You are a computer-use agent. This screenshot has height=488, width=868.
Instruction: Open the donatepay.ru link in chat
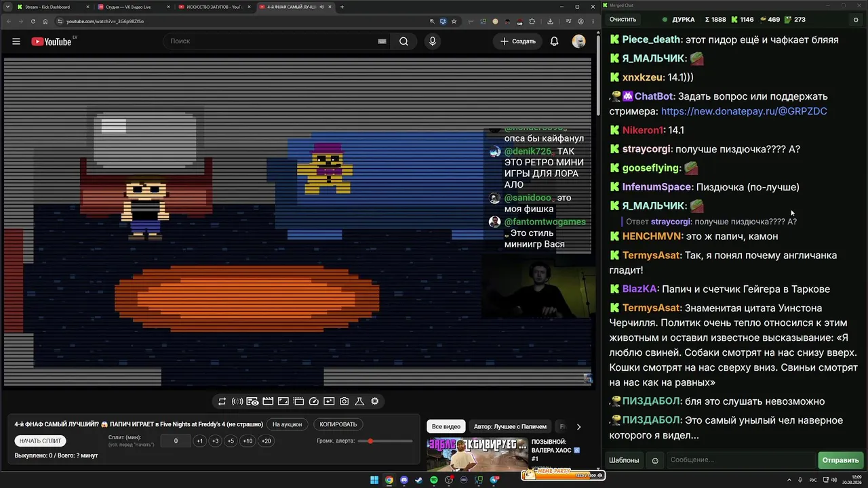coord(744,111)
